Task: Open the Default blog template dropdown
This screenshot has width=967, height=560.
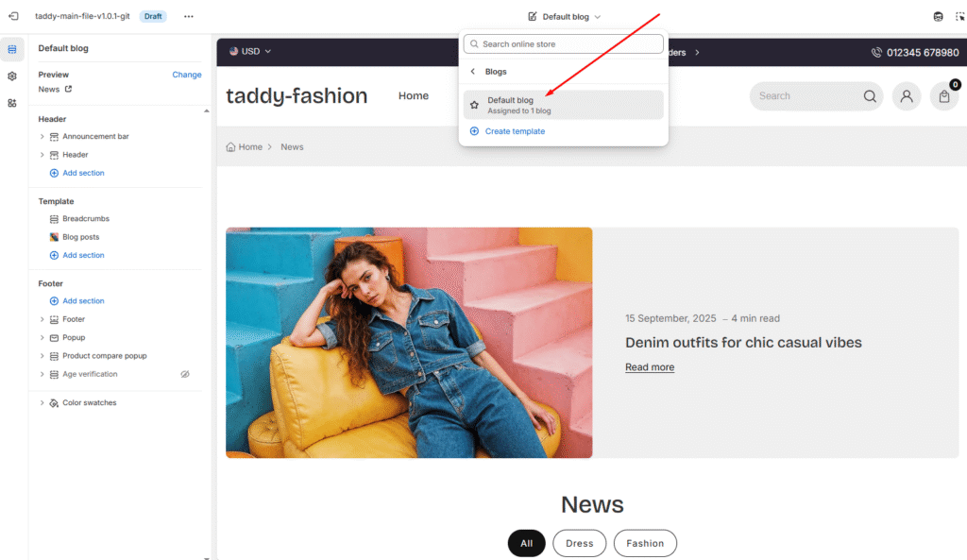Action: point(564,16)
